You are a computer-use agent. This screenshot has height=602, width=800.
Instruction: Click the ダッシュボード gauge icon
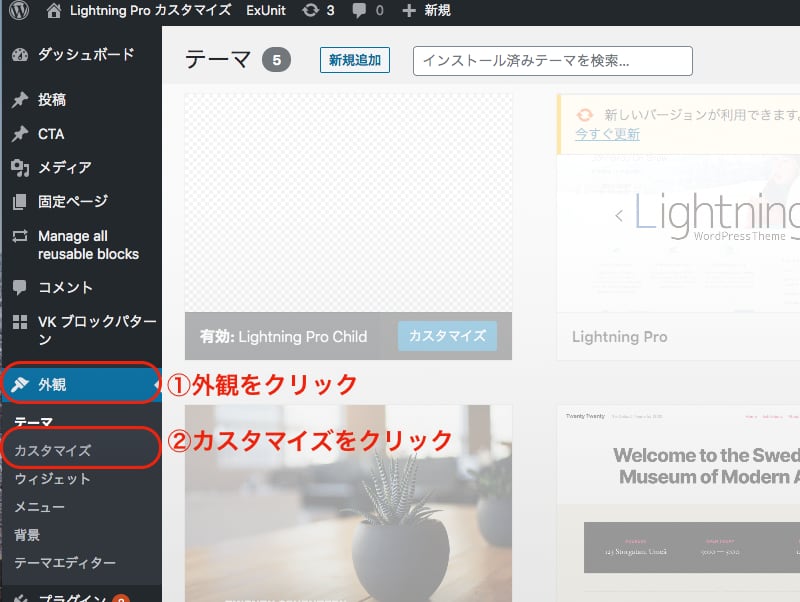(x=20, y=55)
